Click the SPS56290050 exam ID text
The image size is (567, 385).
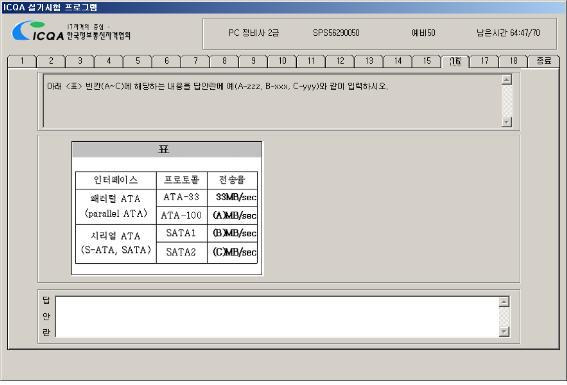click(336, 33)
